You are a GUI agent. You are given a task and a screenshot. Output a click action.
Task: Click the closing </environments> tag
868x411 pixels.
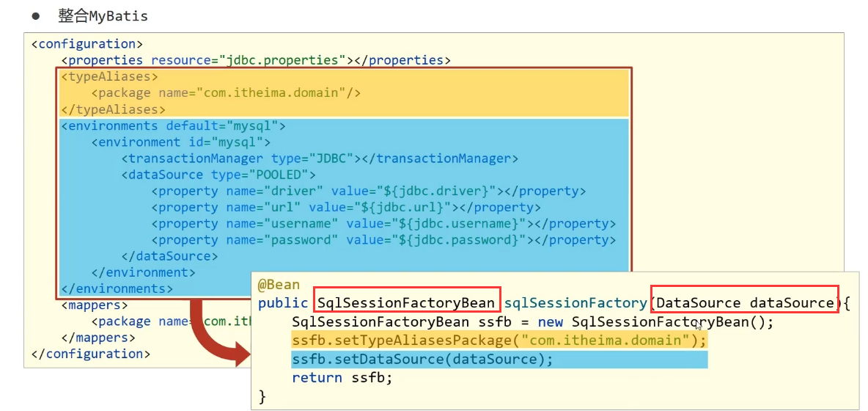point(117,288)
